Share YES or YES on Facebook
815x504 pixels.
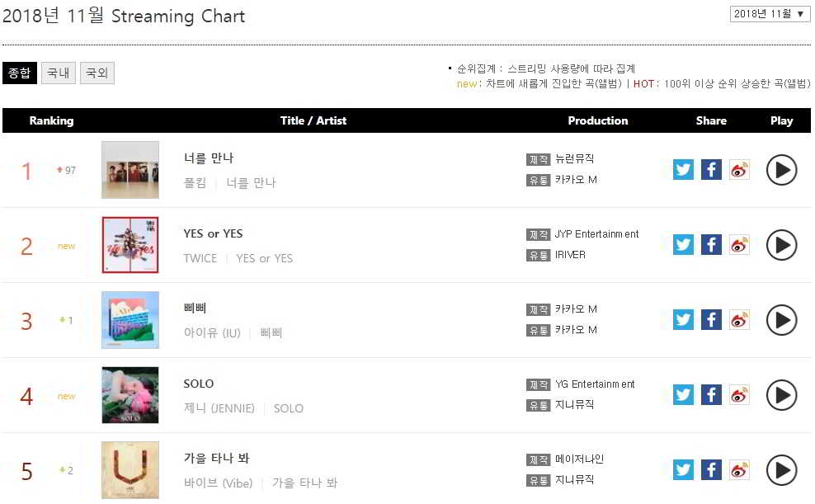coord(711,245)
